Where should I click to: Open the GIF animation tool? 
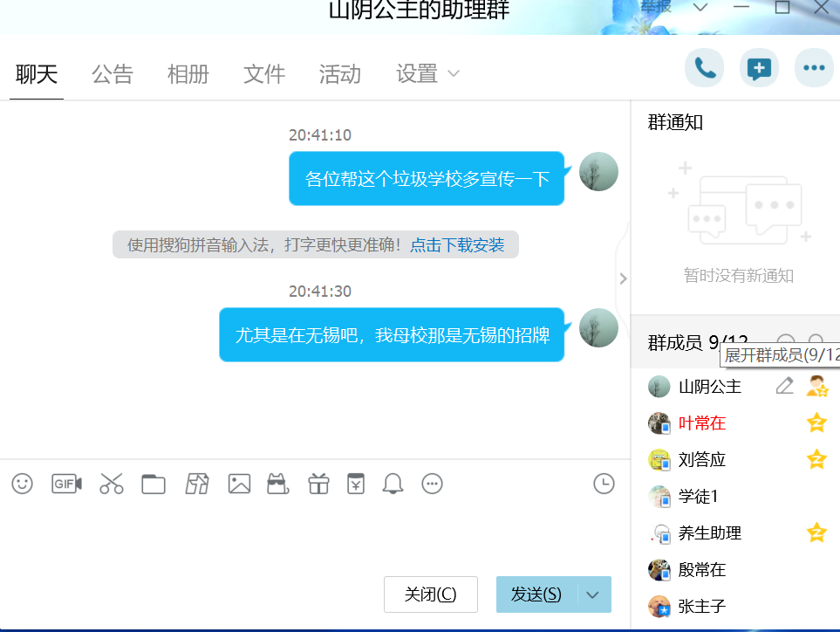(66, 484)
